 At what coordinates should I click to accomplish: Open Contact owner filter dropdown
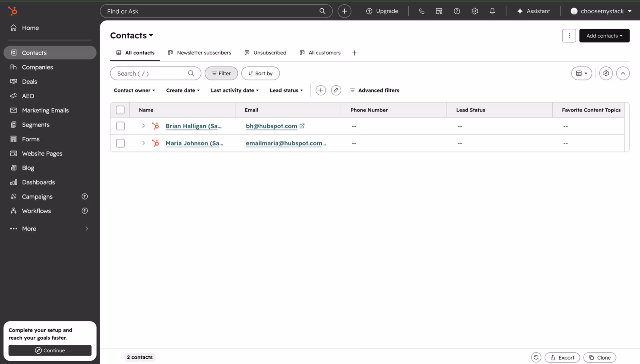click(x=134, y=90)
